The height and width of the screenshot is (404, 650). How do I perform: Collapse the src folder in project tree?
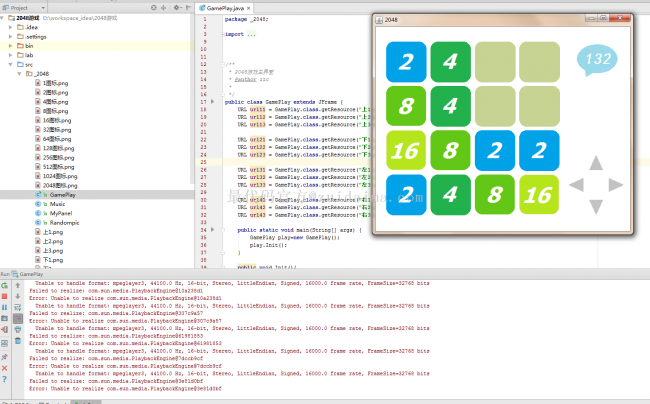coord(11,64)
